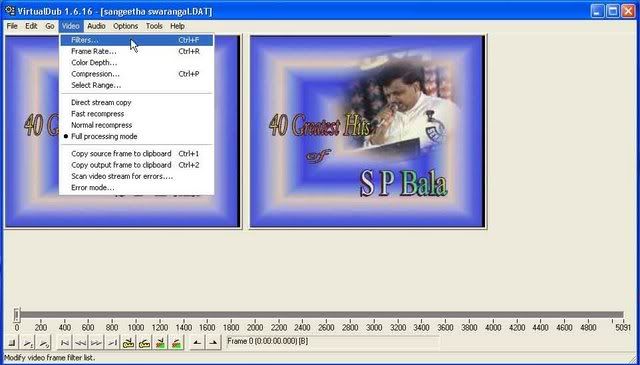Set the selection end mark-out
Image resolution: width=640 pixels, height=365 pixels.
point(213,343)
